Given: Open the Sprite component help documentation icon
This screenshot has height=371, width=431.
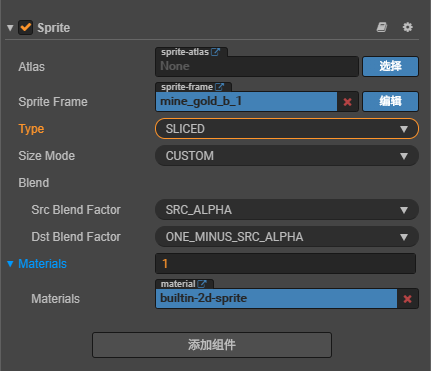Looking at the screenshot, I should click(382, 27).
